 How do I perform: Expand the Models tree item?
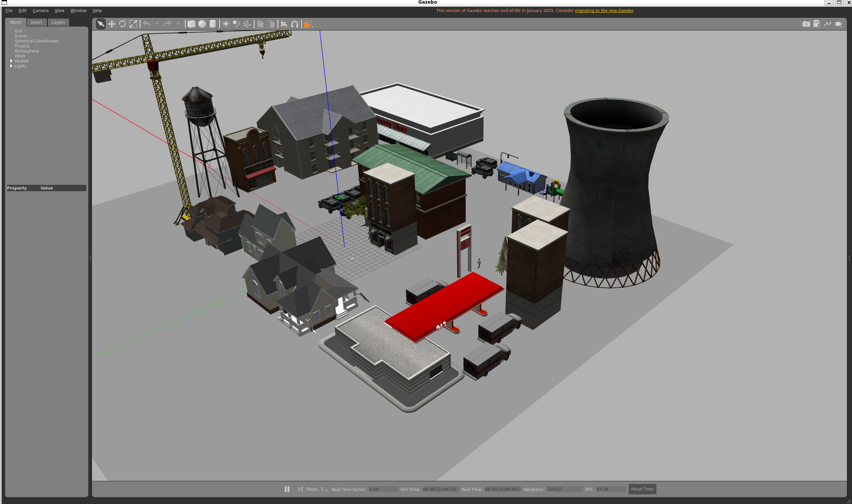[11, 61]
